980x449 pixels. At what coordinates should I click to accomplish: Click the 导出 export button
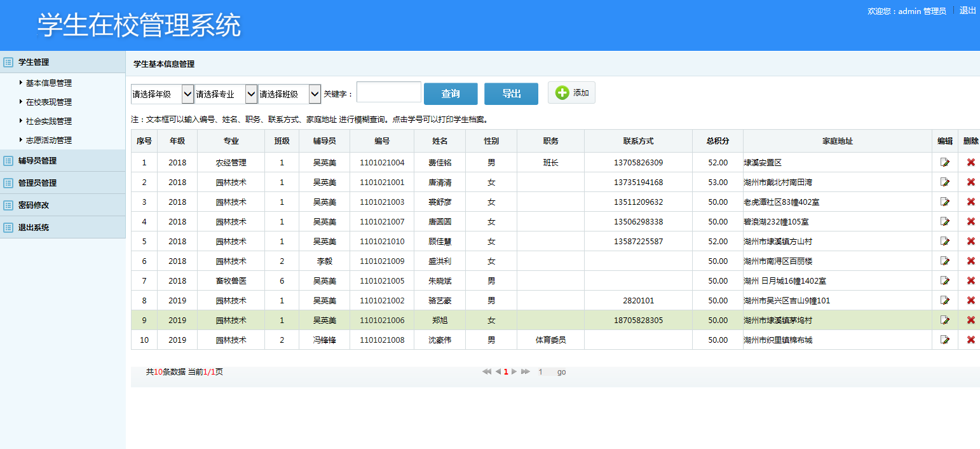point(511,93)
